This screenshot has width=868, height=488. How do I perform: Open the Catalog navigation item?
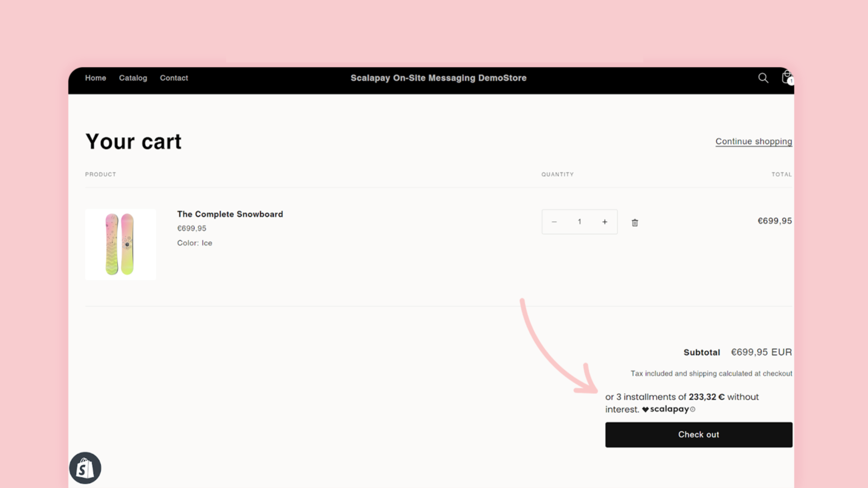(x=133, y=78)
